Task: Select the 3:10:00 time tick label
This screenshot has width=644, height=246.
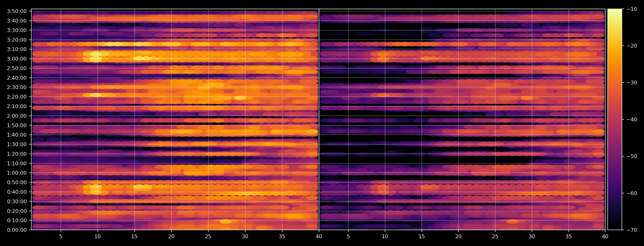Action: [x=17, y=49]
